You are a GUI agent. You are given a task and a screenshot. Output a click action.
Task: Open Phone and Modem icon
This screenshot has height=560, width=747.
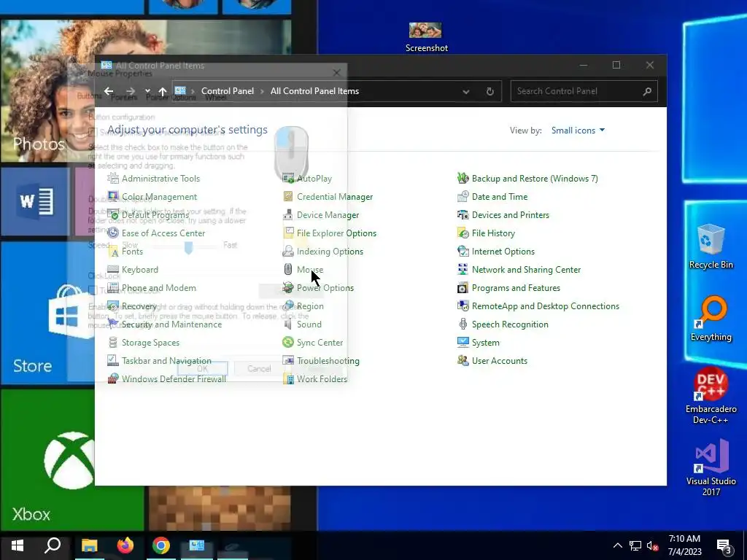pos(113,287)
